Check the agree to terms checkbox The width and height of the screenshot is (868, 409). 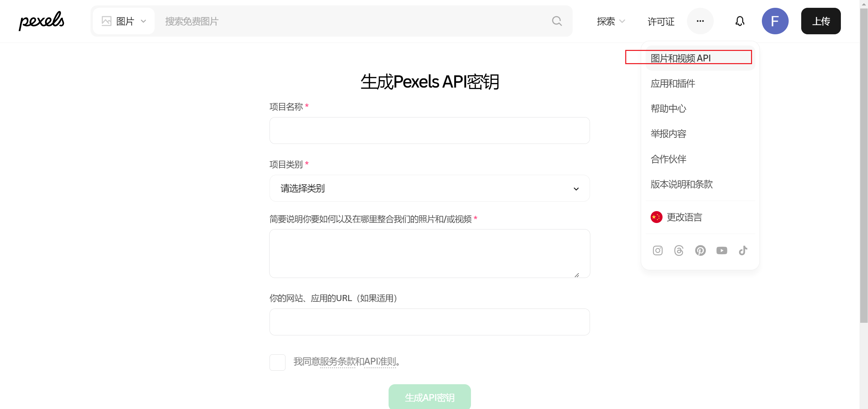277,362
